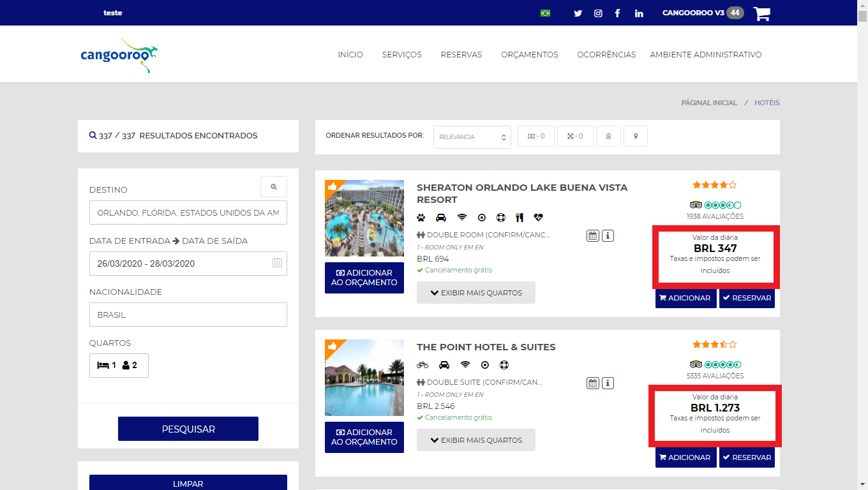Open the Instagram social link
Screen dimensions: 868x490
(x=598, y=13)
